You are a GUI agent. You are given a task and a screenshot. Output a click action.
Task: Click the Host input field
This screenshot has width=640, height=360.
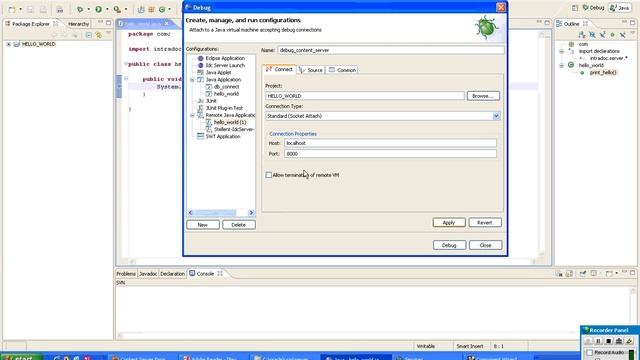(390, 143)
